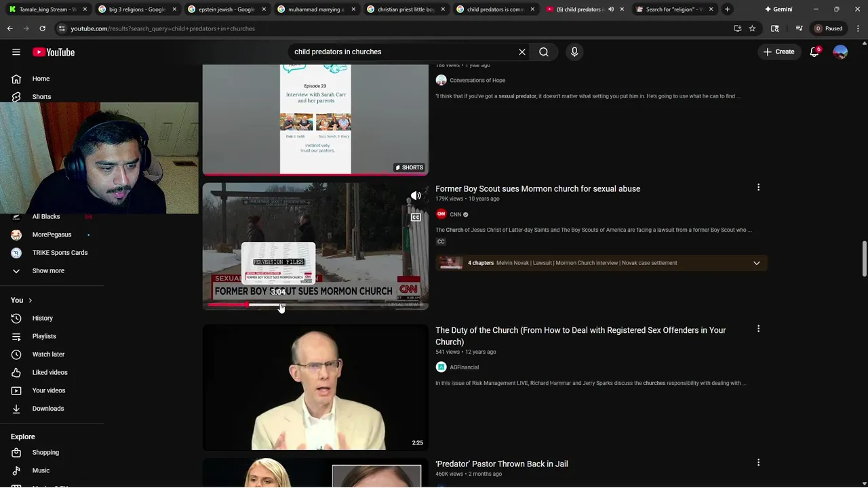
Task: Open the account avatar menu
Action: [x=840, y=52]
